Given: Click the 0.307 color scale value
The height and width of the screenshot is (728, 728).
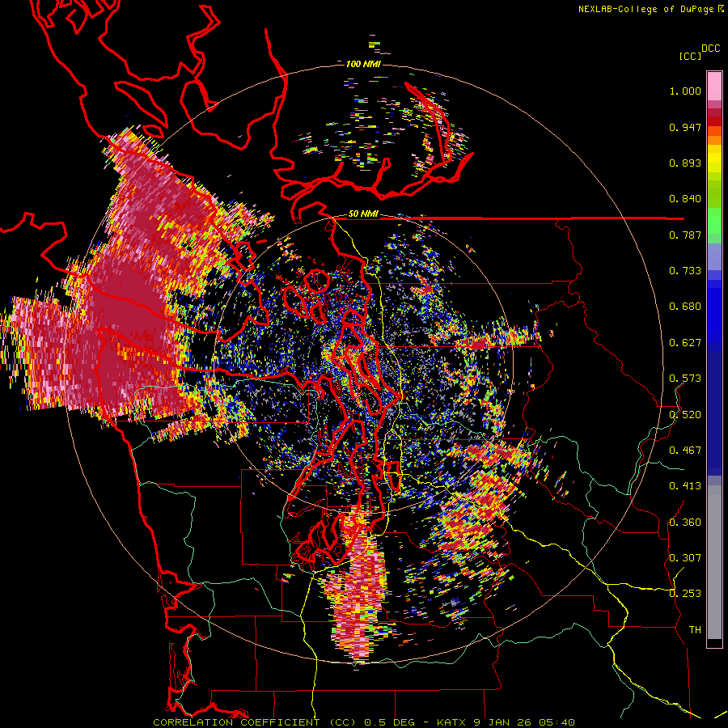Looking at the screenshot, I should coord(685,557).
